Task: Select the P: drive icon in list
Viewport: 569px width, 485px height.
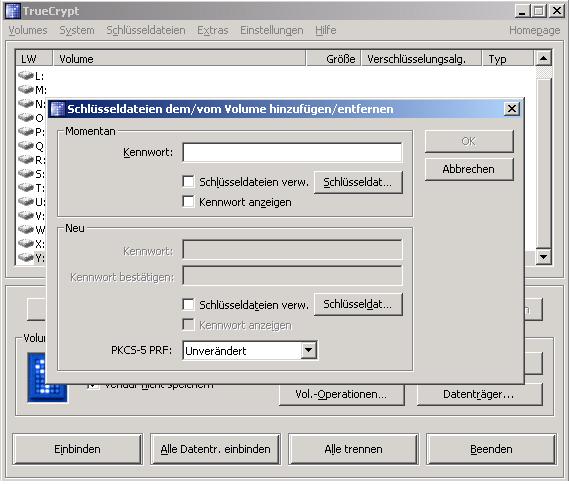Action: pos(26,132)
